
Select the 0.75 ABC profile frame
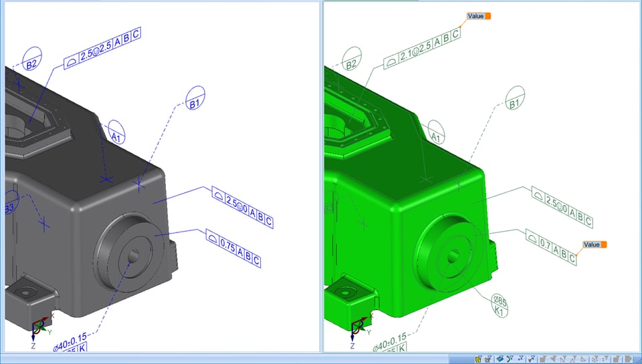(233, 248)
